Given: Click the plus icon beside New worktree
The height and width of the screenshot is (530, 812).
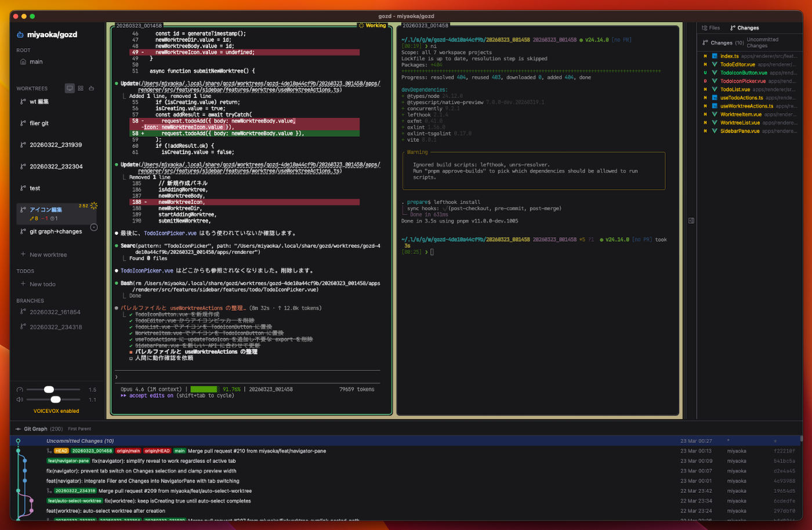Looking at the screenshot, I should [23, 254].
